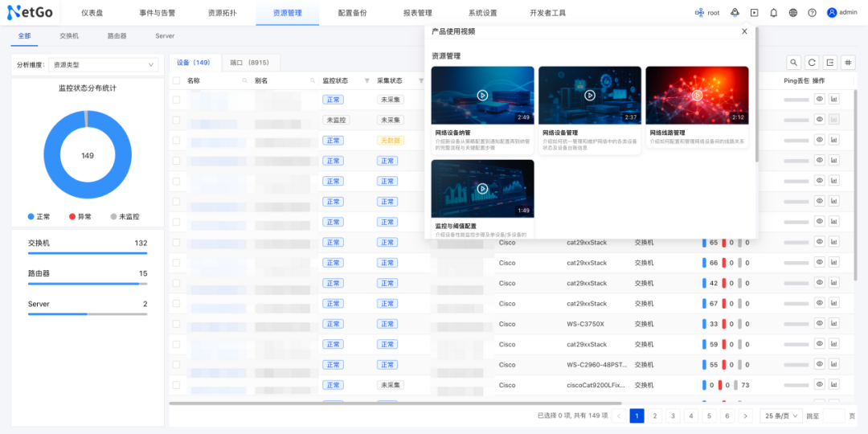Viewport: 868px width, 434px height.
Task: Click the export icon above the table
Action: click(829, 63)
